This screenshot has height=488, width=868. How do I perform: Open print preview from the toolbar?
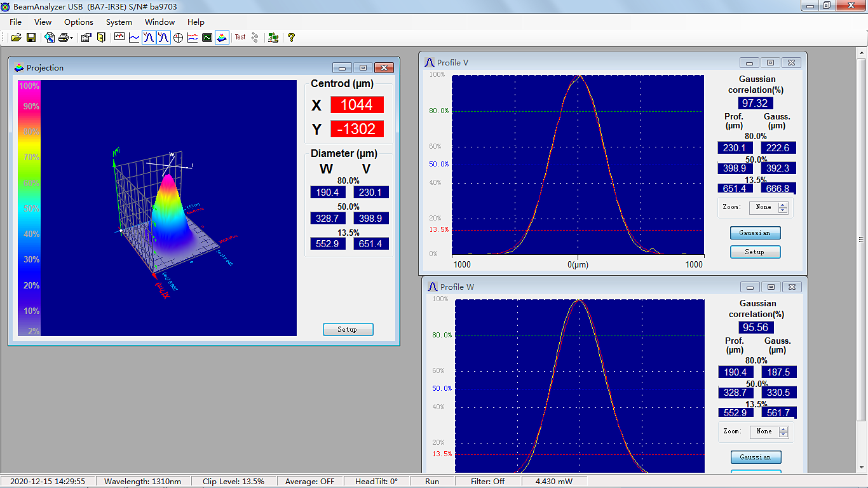point(50,37)
